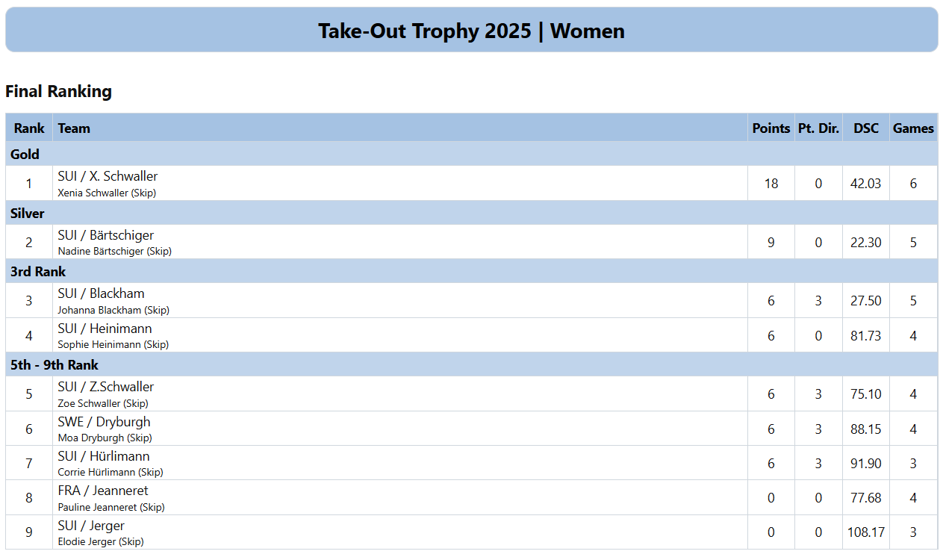Click the SUI / Jerger team name

point(91,526)
